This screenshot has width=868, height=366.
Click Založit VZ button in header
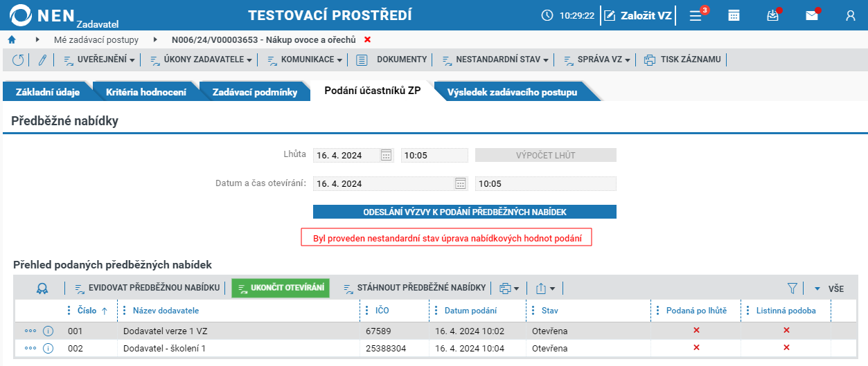pyautogui.click(x=637, y=15)
